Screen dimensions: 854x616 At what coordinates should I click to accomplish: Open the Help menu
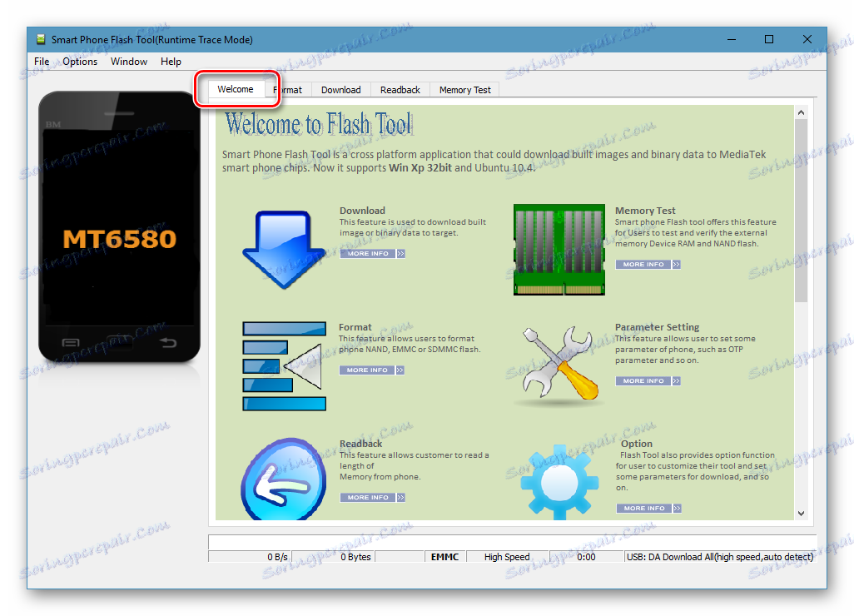pos(171,62)
